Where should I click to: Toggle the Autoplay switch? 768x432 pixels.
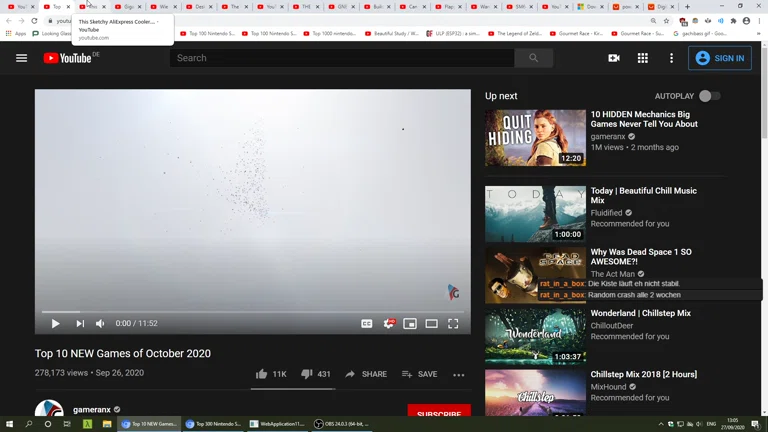(709, 96)
